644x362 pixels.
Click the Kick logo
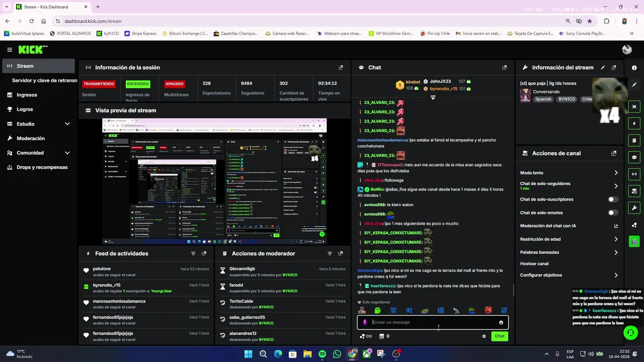coord(33,49)
